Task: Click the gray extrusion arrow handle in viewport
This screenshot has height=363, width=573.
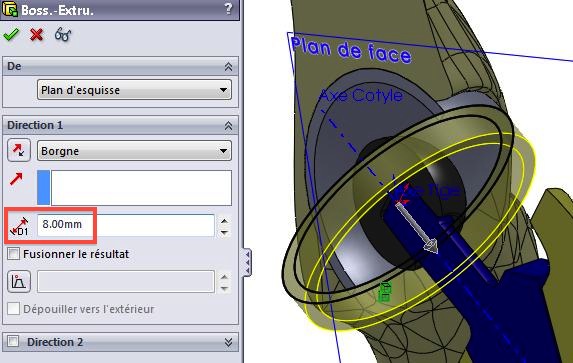Action: [417, 228]
